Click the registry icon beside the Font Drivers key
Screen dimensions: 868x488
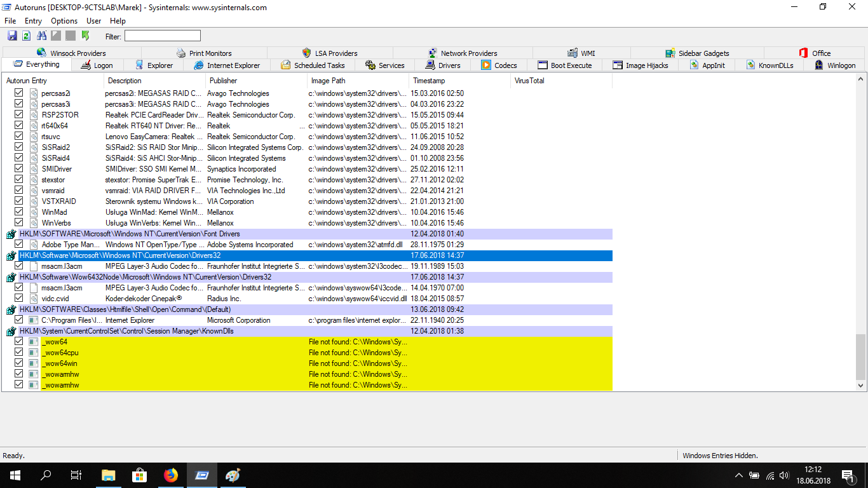[11, 234]
